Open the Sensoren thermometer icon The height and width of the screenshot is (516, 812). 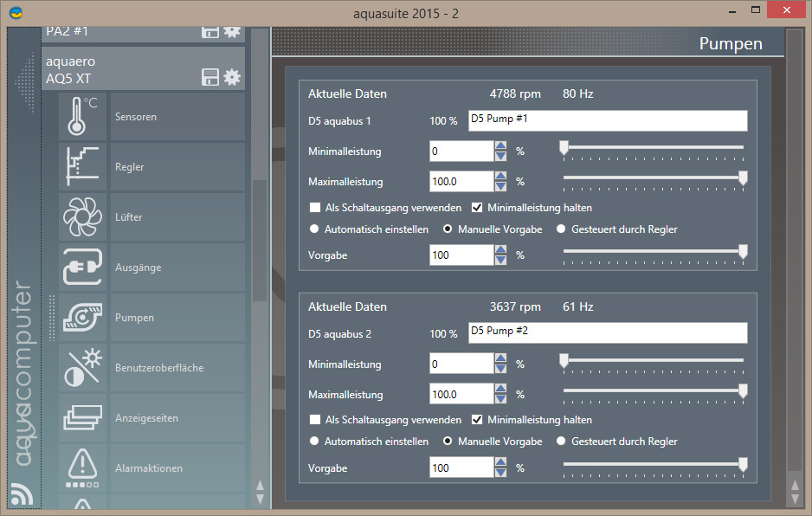tap(83, 117)
